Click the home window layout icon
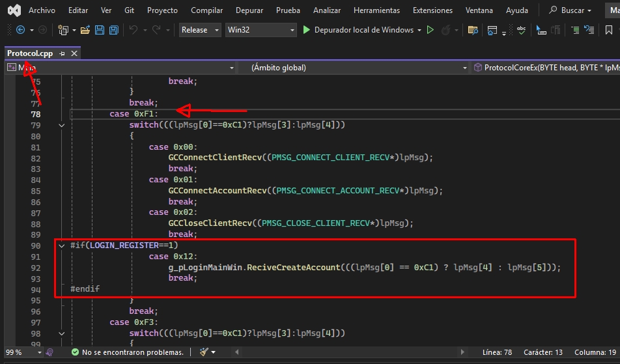Screen dimensions: 620x364 [x=492, y=30]
